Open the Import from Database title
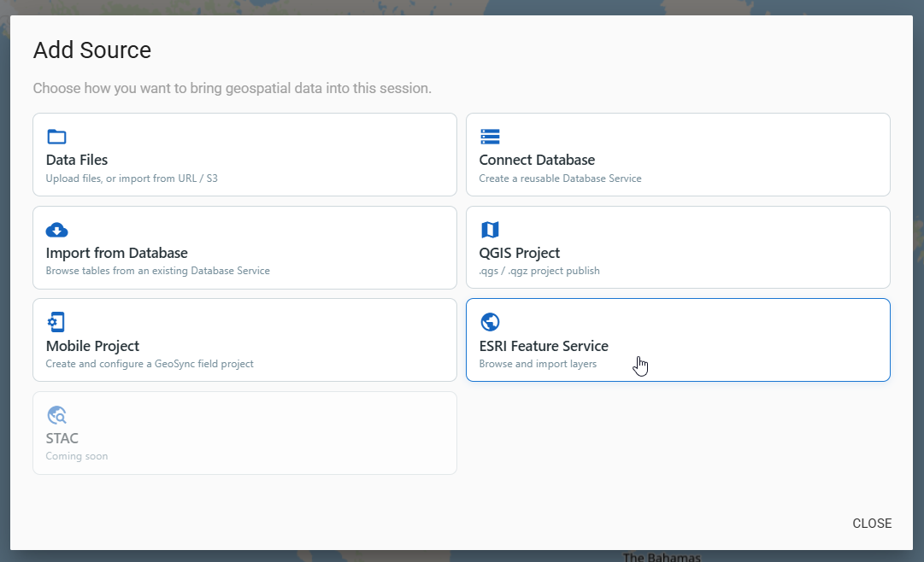This screenshot has height=562, width=924. pyautogui.click(x=117, y=253)
